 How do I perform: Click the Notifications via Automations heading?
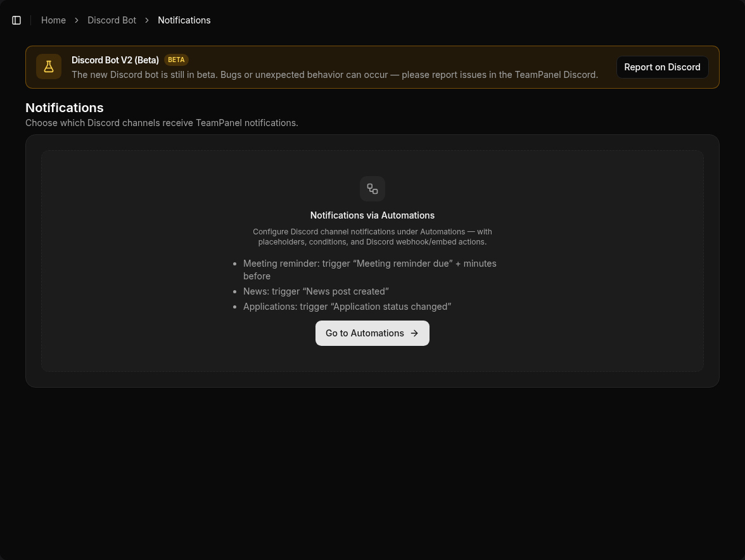372,215
